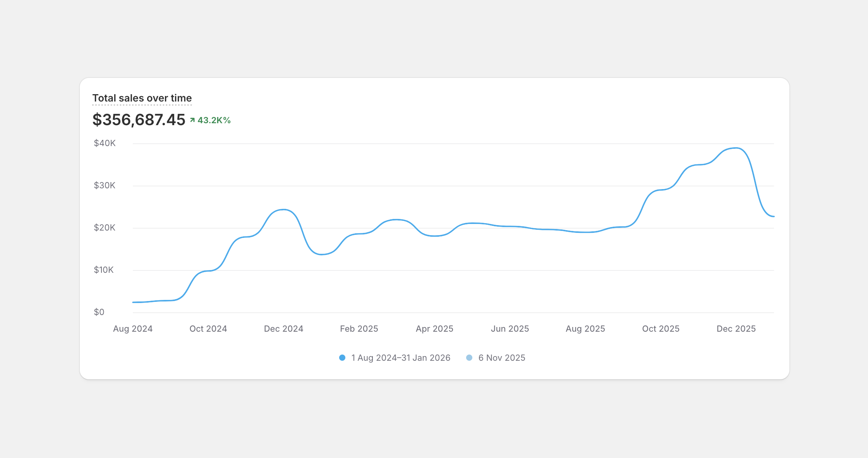Click the Aug 2024 x-axis label
Viewport: 868px width, 458px height.
(133, 329)
